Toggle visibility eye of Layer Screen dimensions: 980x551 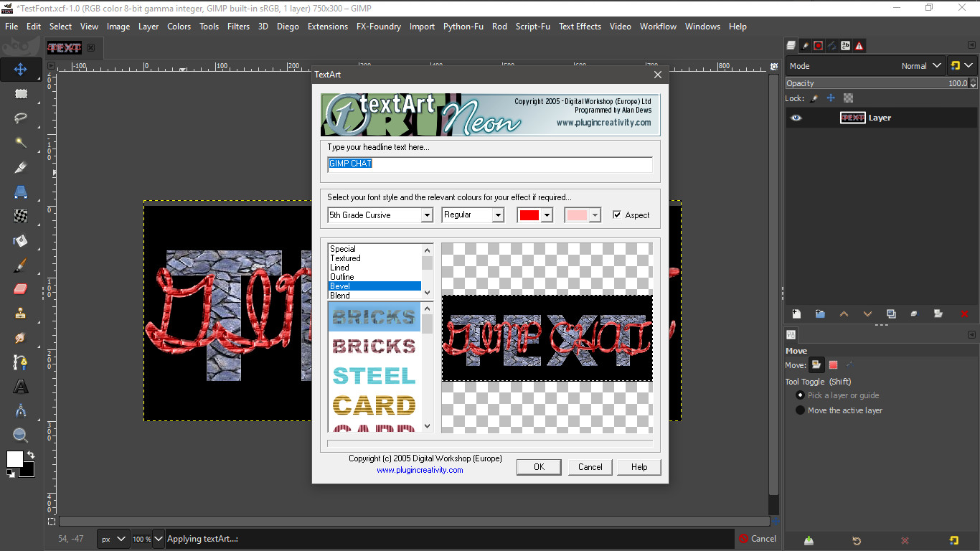(796, 118)
